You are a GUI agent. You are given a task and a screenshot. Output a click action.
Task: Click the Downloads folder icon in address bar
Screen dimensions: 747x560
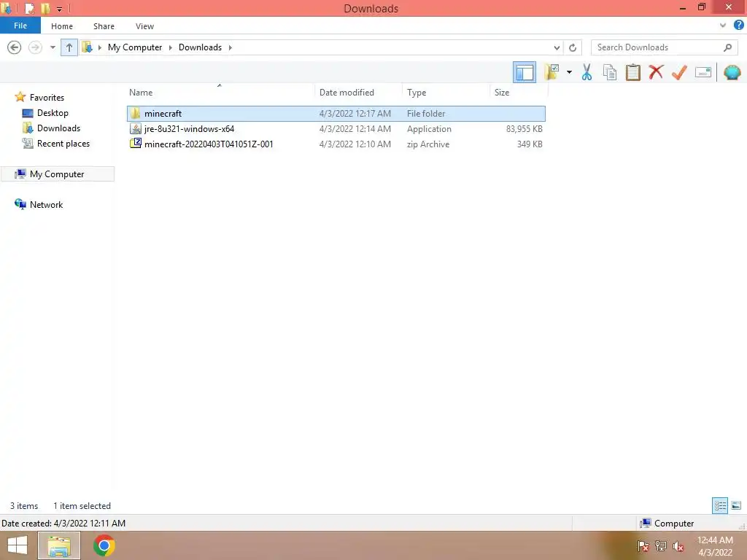click(88, 47)
